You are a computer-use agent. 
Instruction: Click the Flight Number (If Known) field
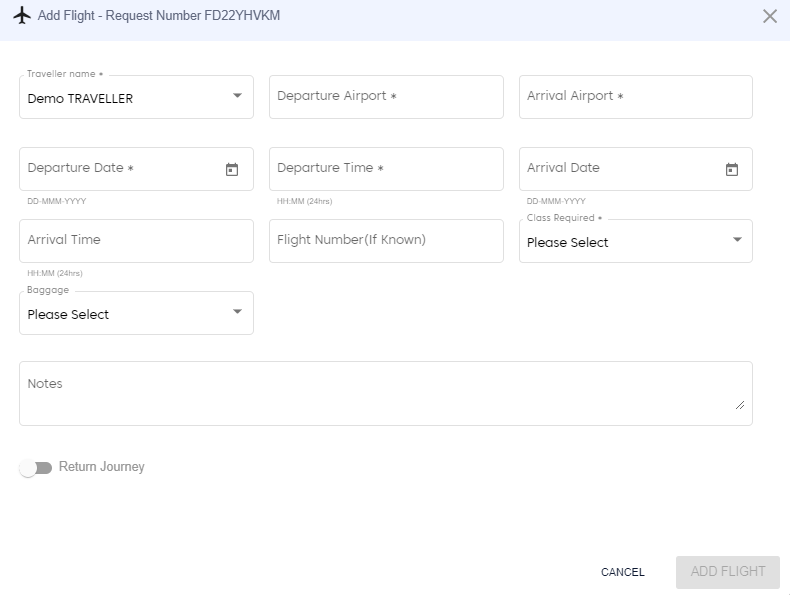tap(386, 241)
